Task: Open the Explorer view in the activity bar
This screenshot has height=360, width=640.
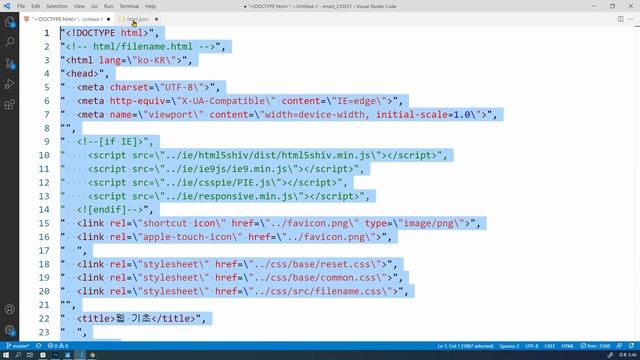Action: (x=9, y=22)
